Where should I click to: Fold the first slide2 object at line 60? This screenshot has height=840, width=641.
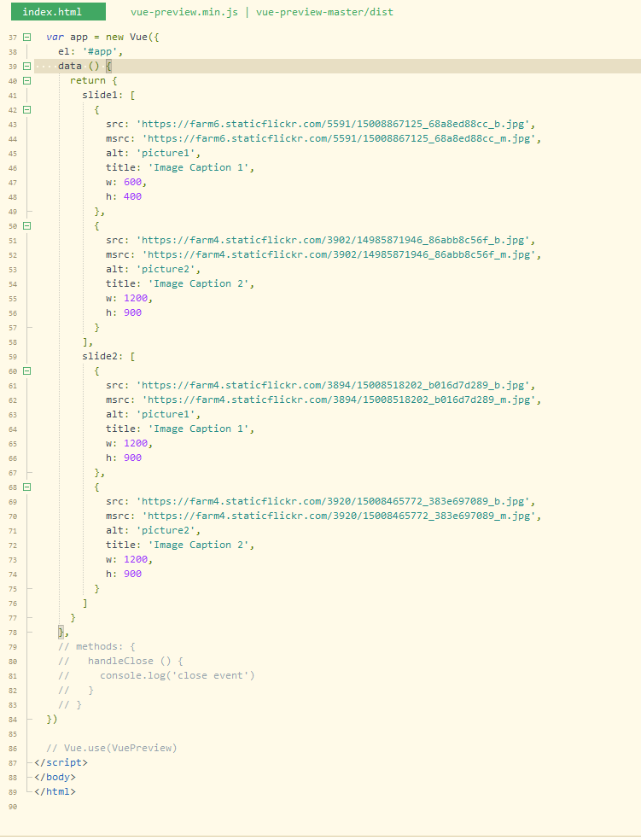pyautogui.click(x=26, y=371)
